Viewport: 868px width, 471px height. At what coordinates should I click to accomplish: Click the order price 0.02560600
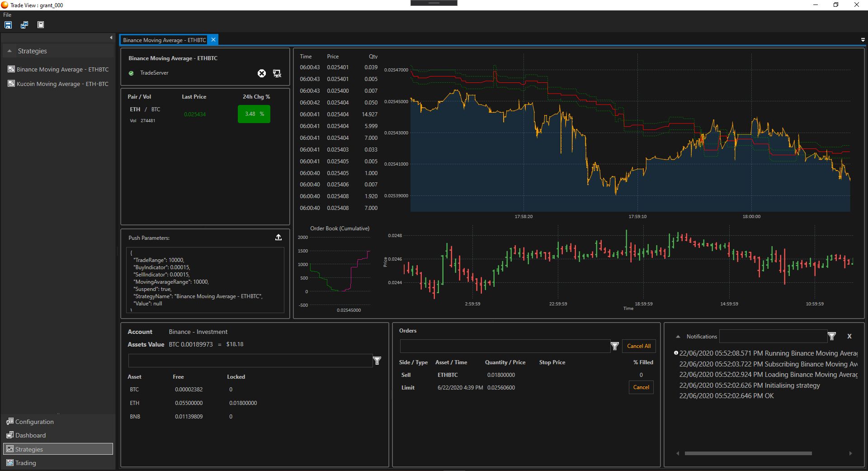point(501,388)
